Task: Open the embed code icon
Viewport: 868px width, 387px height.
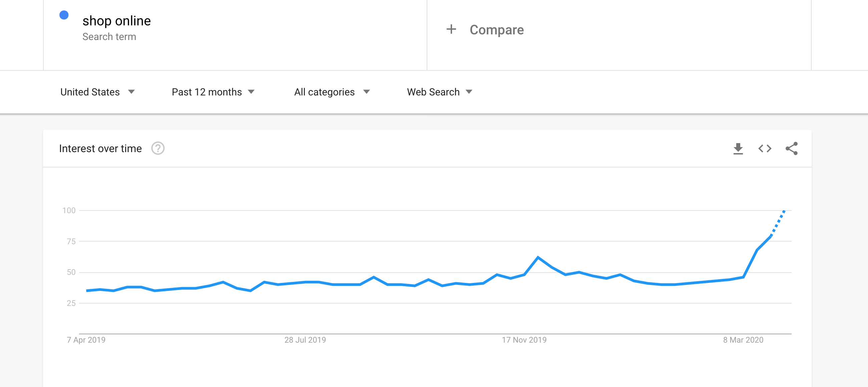Action: pyautogui.click(x=765, y=149)
